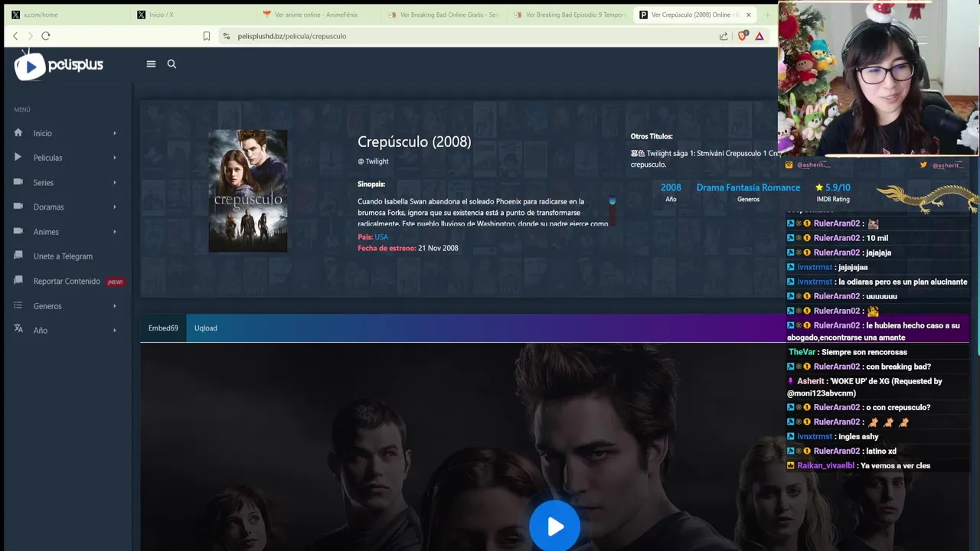The image size is (980, 551).
Task: Expand the Doramas submenu arrow
Action: (115, 207)
